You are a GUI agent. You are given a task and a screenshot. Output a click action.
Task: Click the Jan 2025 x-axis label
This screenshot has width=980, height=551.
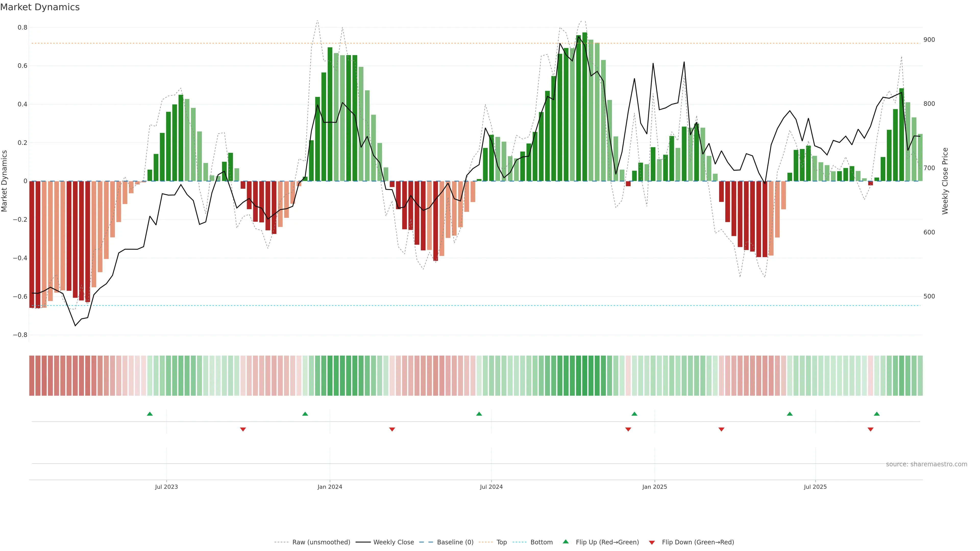[654, 487]
